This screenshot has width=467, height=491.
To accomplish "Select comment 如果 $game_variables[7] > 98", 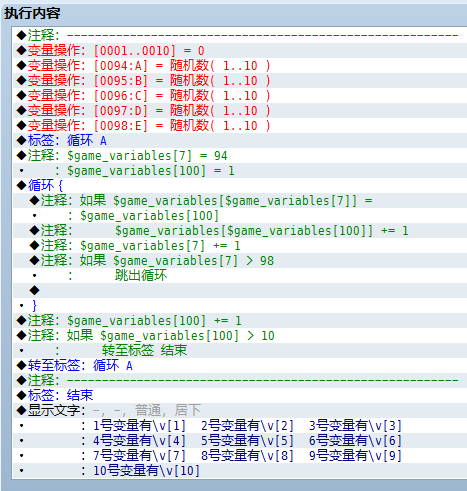I will [x=239, y=260].
